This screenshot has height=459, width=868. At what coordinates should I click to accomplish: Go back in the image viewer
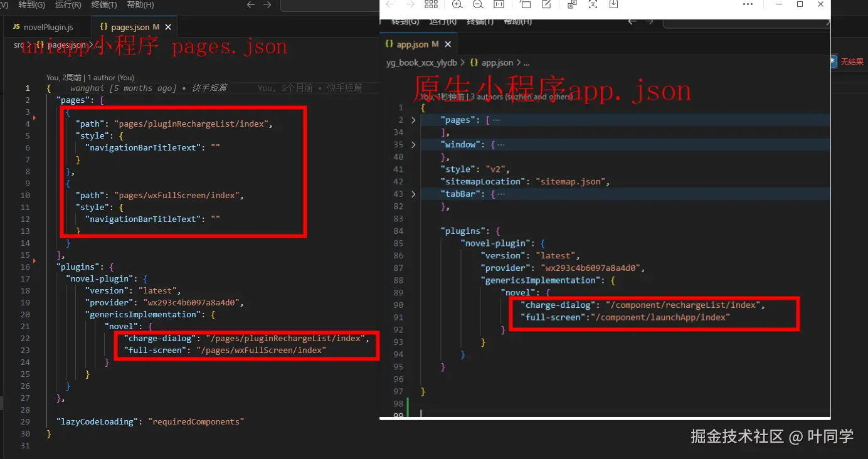(389, 4)
